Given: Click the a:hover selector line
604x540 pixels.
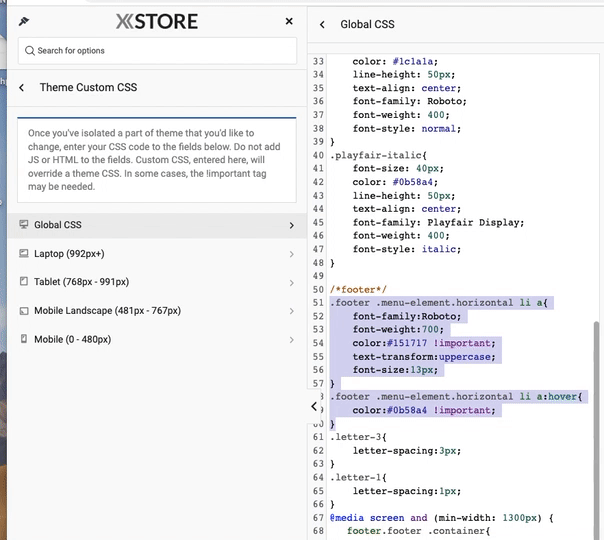Looking at the screenshot, I should click(x=456, y=397).
